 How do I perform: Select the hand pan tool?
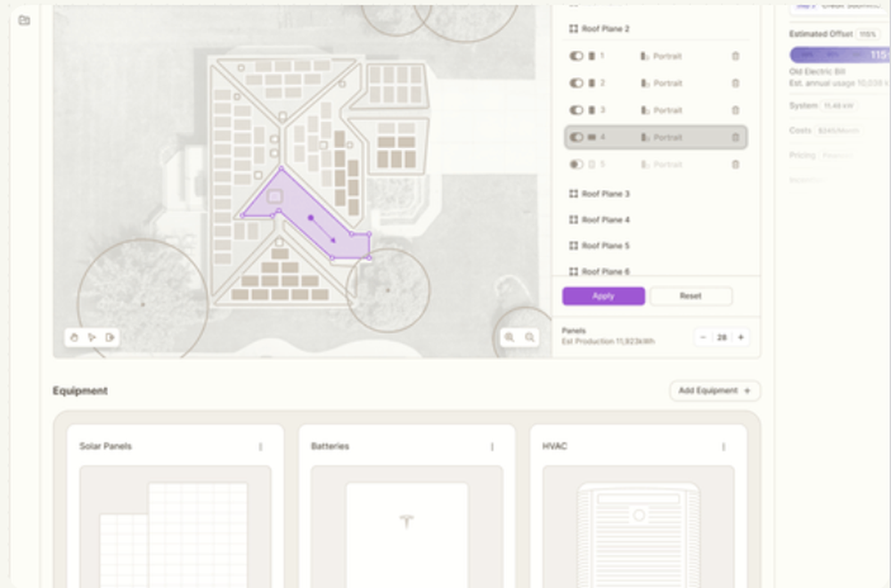pos(74,338)
